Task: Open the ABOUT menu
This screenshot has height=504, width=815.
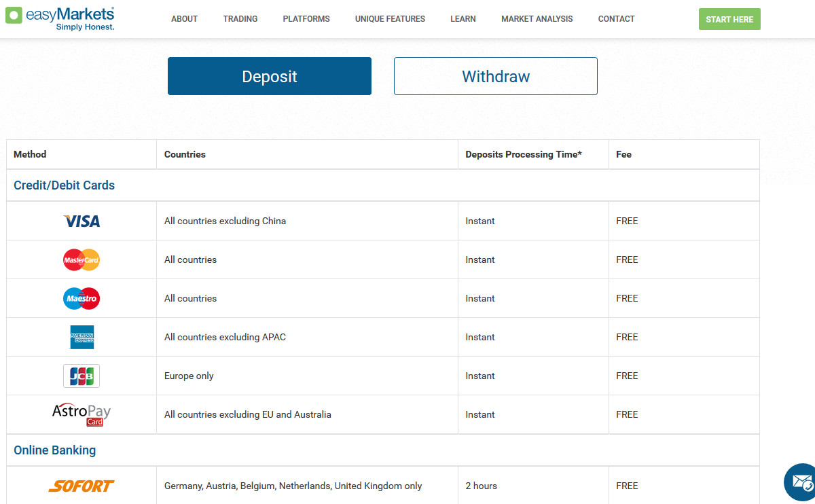Action: coord(184,19)
